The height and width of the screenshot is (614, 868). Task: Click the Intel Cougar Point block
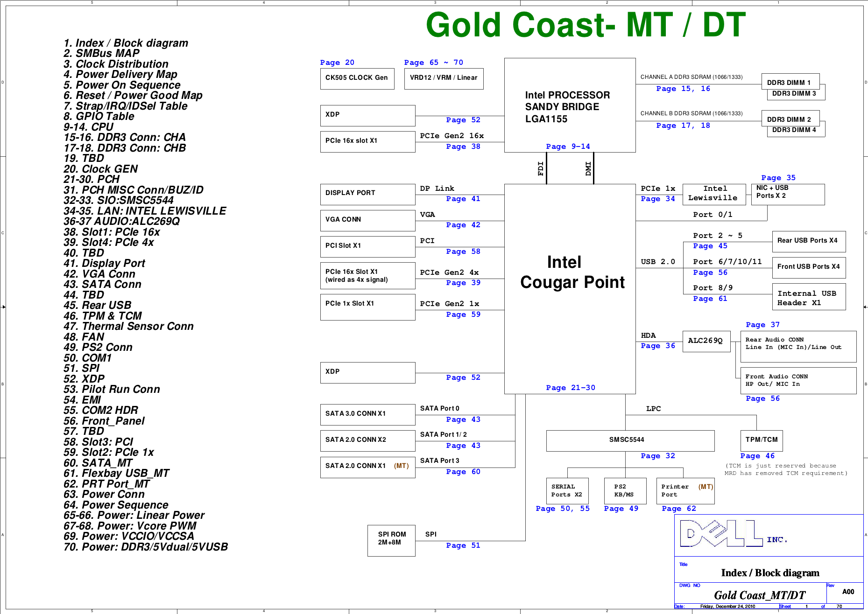coord(570,289)
